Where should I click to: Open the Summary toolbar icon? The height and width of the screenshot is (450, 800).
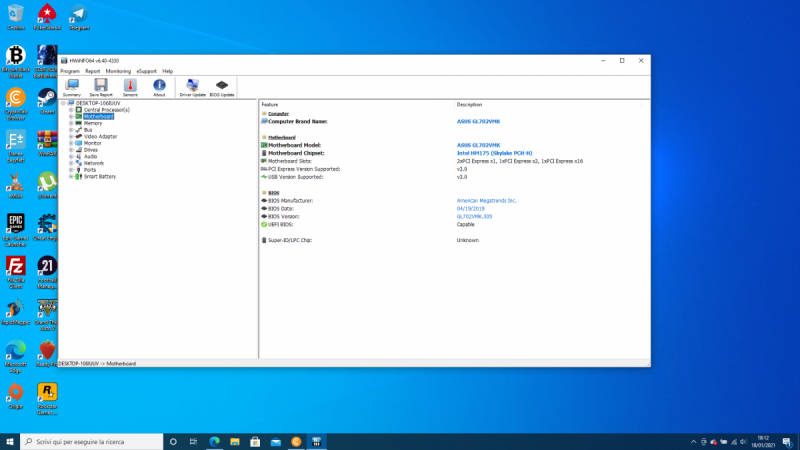pyautogui.click(x=71, y=87)
